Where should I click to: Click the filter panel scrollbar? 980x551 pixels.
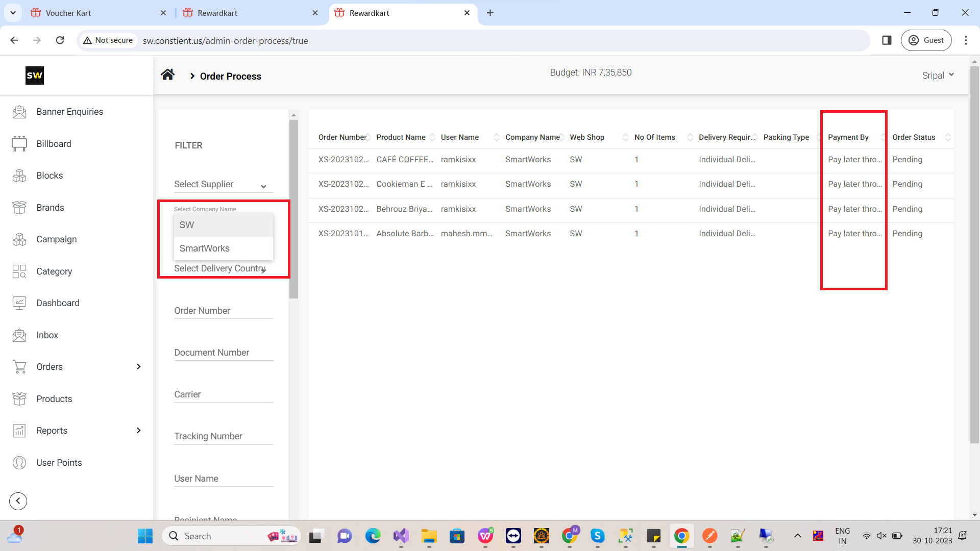point(293,209)
